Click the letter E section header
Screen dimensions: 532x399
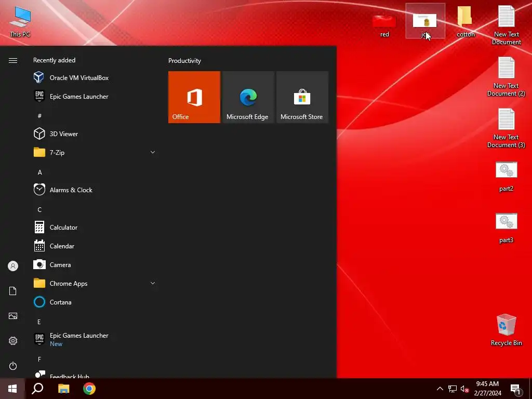[x=39, y=322]
